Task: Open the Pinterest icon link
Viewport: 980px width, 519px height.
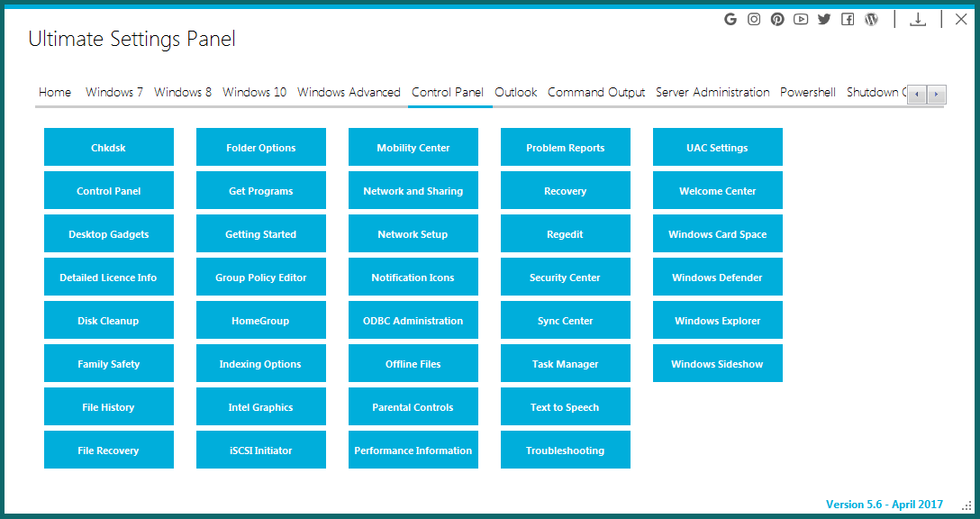Action: point(777,19)
